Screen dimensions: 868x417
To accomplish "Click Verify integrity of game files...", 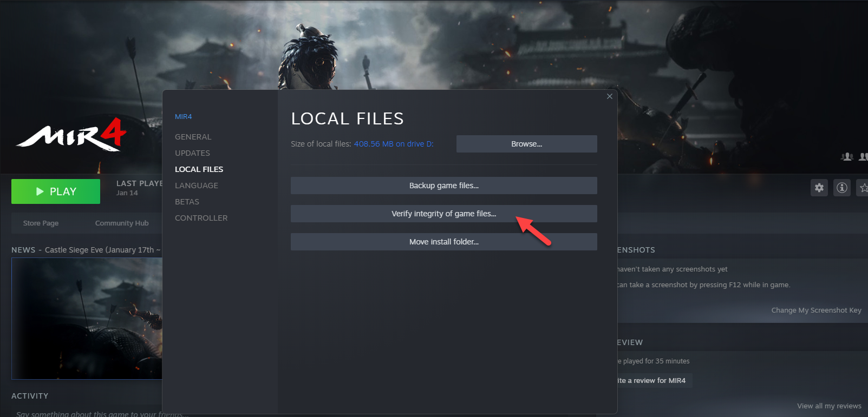I will (443, 214).
